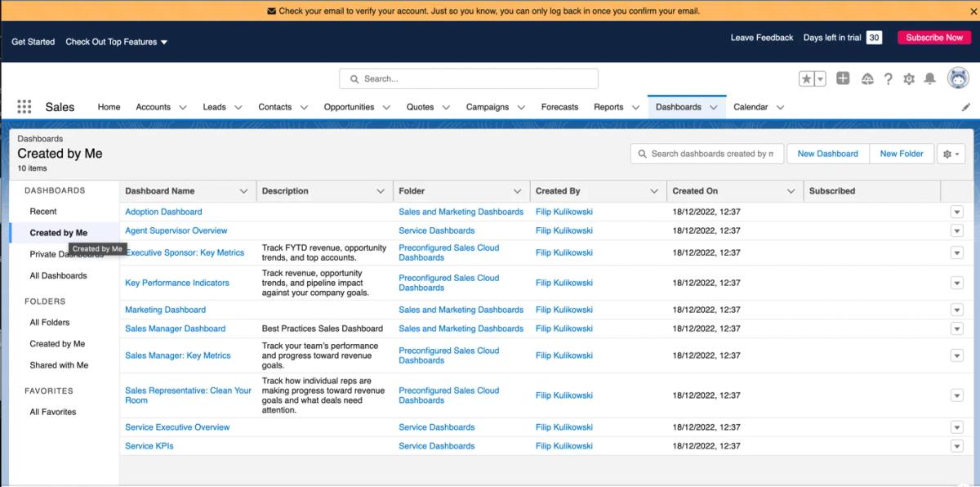Open the Check Out Top Features menu
The width and height of the screenshot is (980, 487).
click(116, 42)
